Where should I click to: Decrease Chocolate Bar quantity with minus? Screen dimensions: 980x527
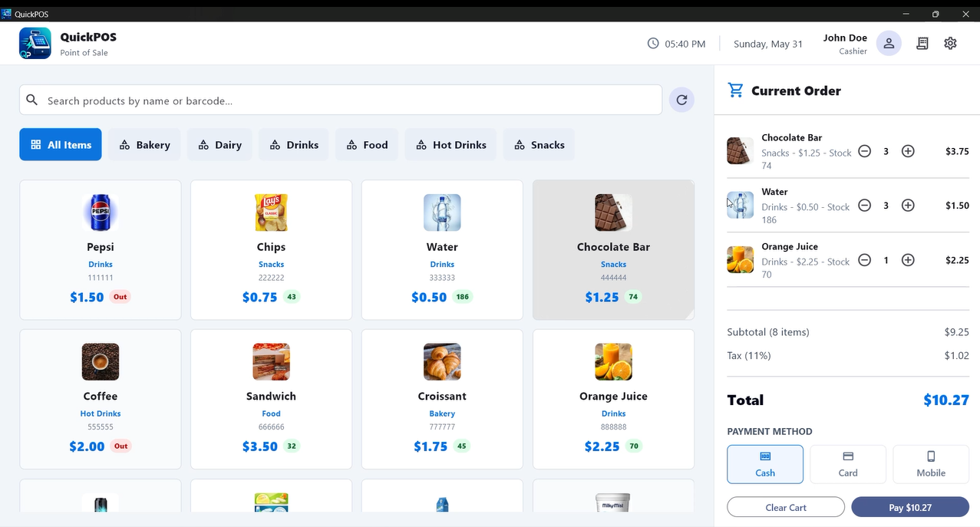[x=864, y=151]
